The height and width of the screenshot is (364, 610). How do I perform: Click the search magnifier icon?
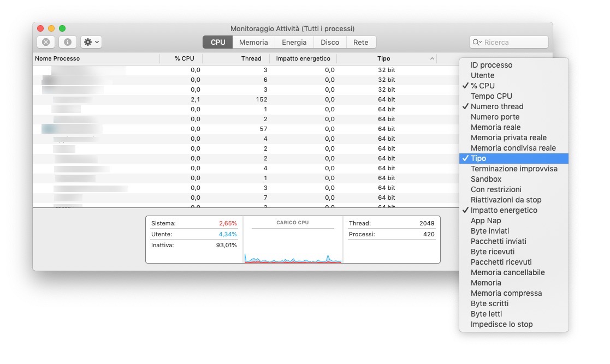coord(476,42)
